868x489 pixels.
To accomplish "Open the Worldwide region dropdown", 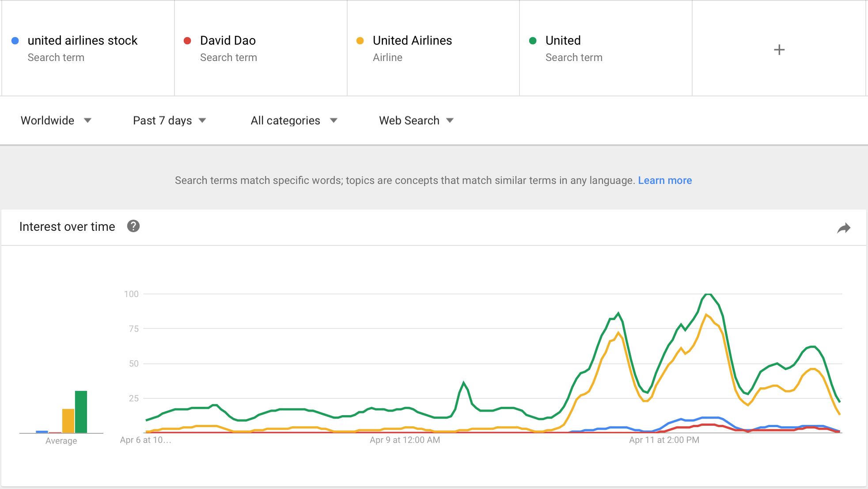I will 56,120.
